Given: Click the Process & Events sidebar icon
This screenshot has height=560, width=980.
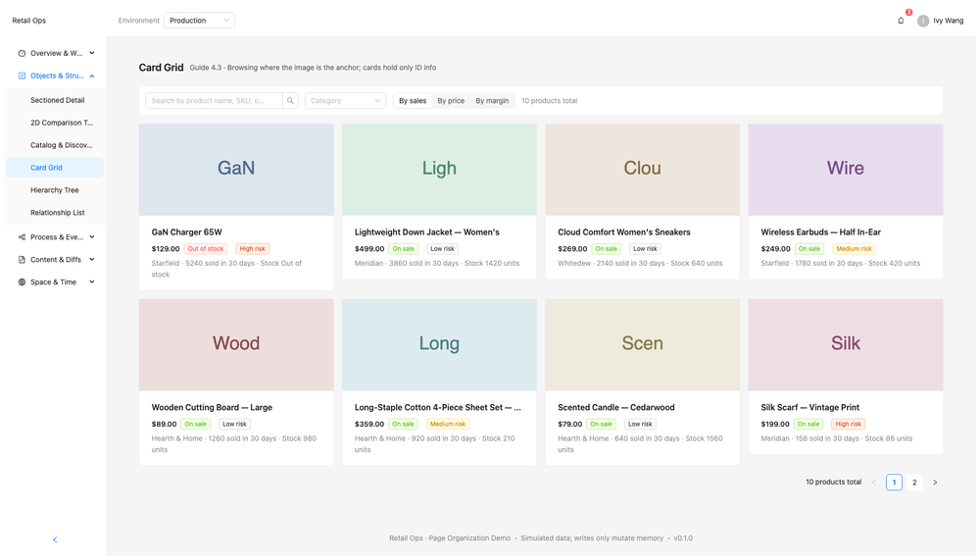Looking at the screenshot, I should tap(22, 237).
